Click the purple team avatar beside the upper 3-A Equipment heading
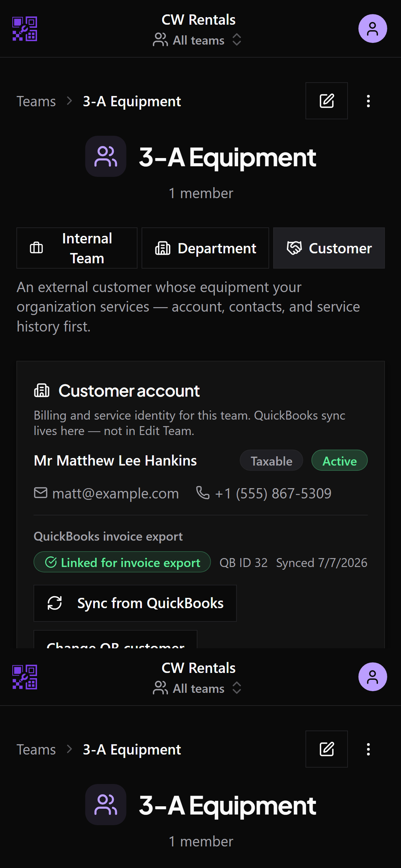This screenshot has height=868, width=401. click(x=106, y=156)
